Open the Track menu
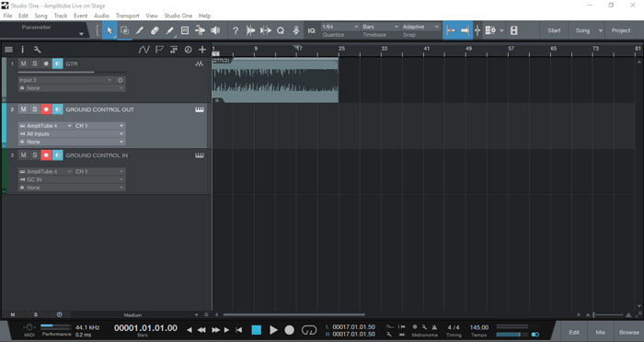 pyautogui.click(x=61, y=16)
